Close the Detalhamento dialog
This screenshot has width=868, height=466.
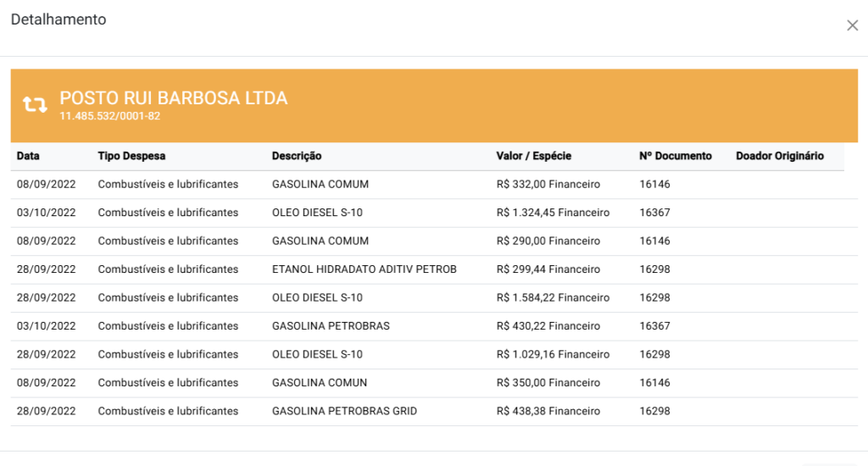852,25
